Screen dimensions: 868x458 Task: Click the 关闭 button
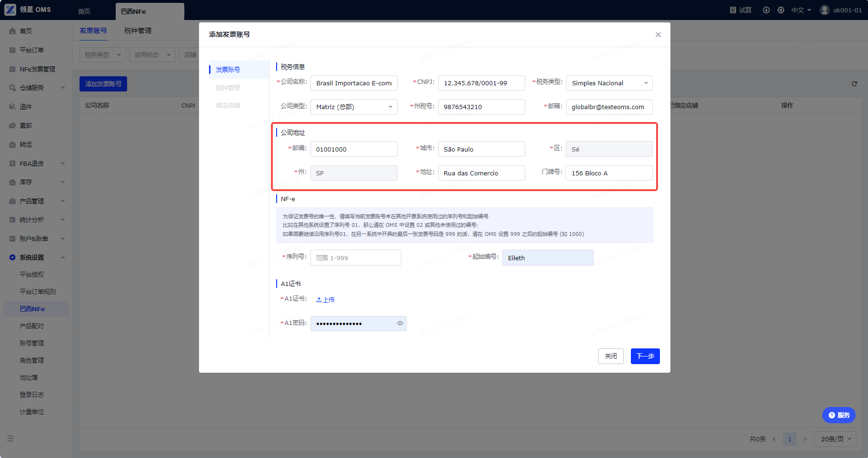(x=611, y=356)
